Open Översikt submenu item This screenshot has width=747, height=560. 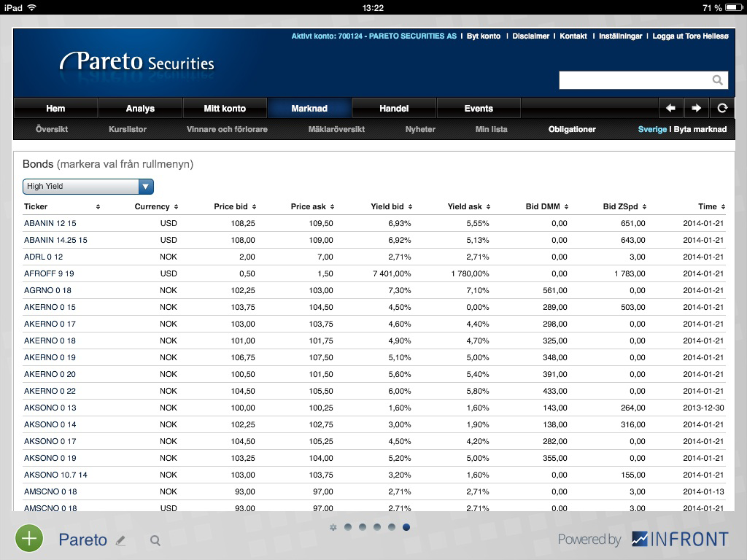[x=52, y=129]
